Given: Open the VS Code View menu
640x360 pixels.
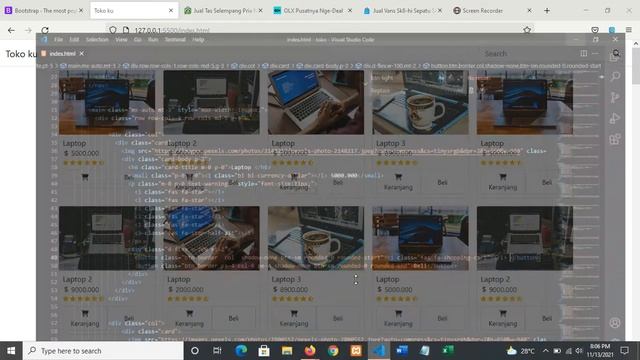Looking at the screenshot, I should (x=121, y=40).
